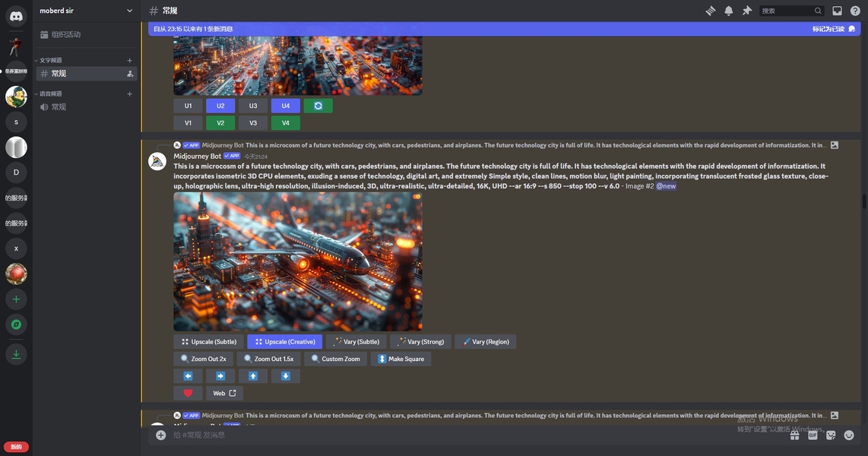The height and width of the screenshot is (456, 868).
Task: Click 标记为已读 in the new-message bar
Action: coord(833,29)
